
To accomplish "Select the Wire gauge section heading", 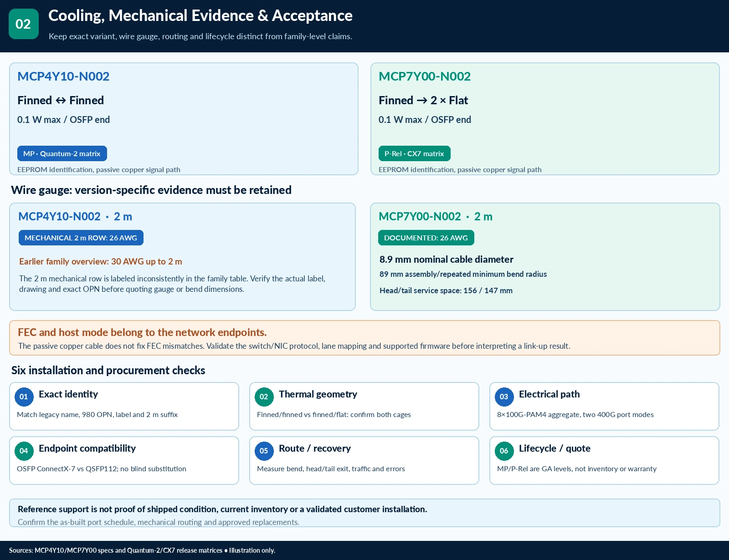I will 151,190.
